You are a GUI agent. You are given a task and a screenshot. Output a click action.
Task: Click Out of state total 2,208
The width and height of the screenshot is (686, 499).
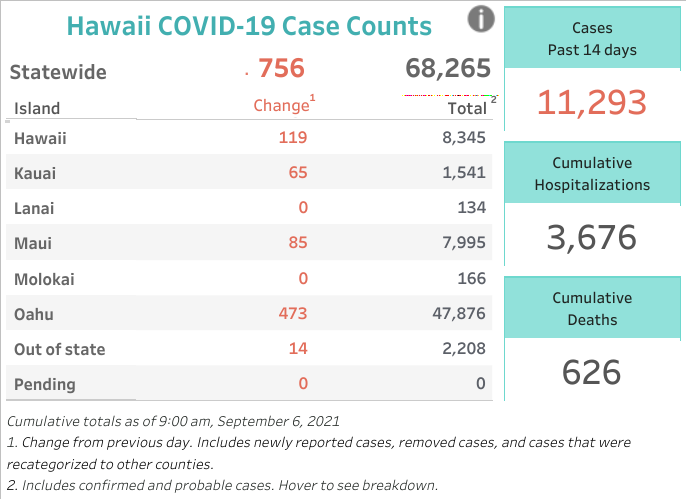pos(464,348)
